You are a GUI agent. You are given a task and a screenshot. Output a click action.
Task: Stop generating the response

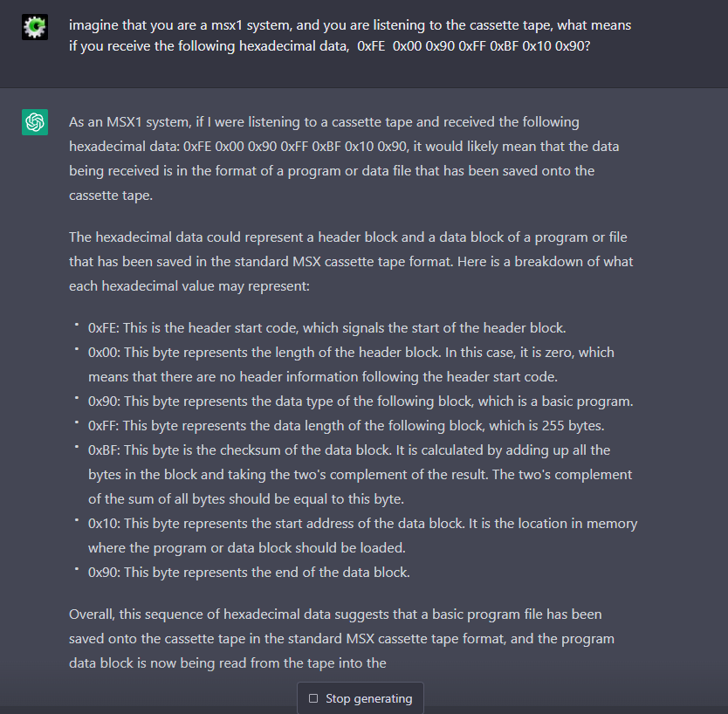[361, 697]
